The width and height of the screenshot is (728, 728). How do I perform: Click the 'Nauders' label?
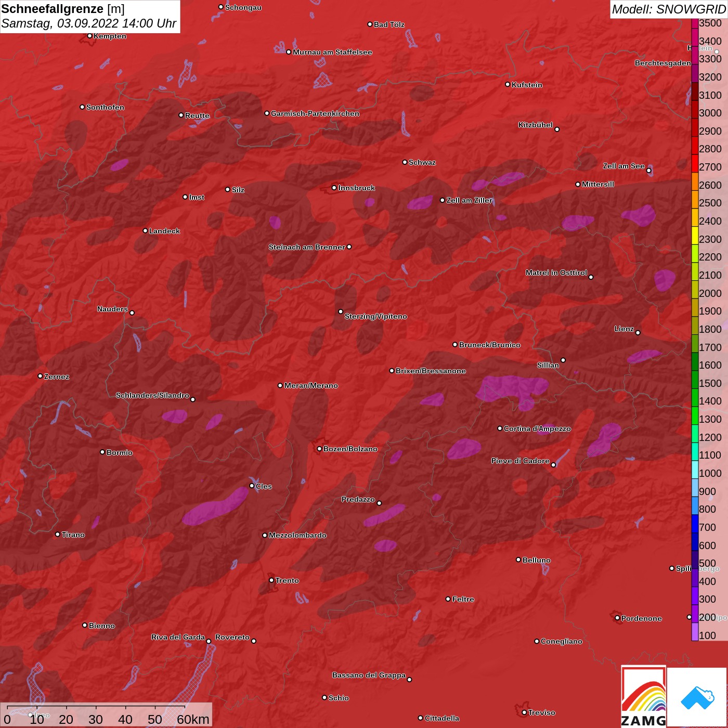point(112,309)
